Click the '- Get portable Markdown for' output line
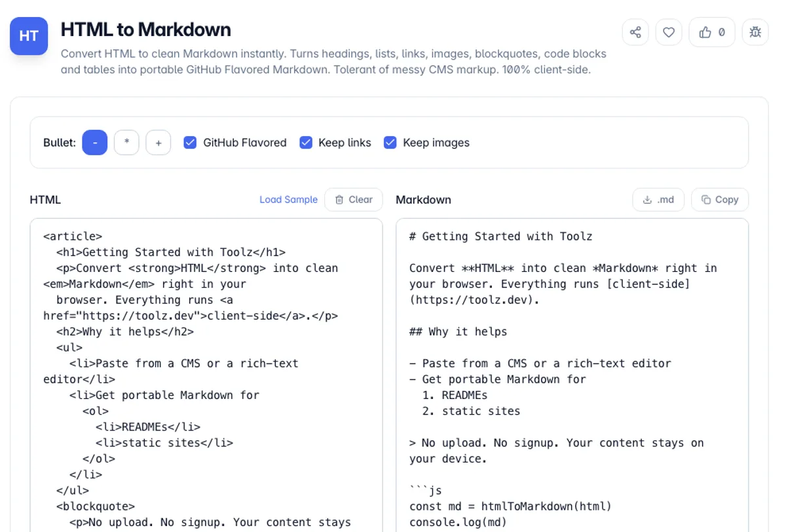Screen dimensions: 786x532 498,379
